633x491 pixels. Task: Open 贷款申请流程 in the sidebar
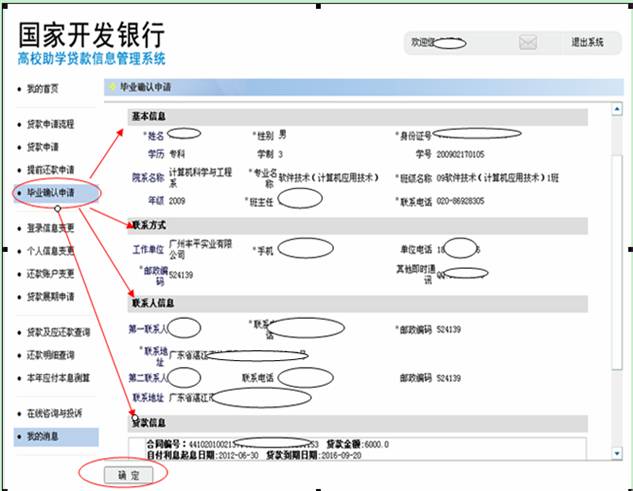pos(50,124)
